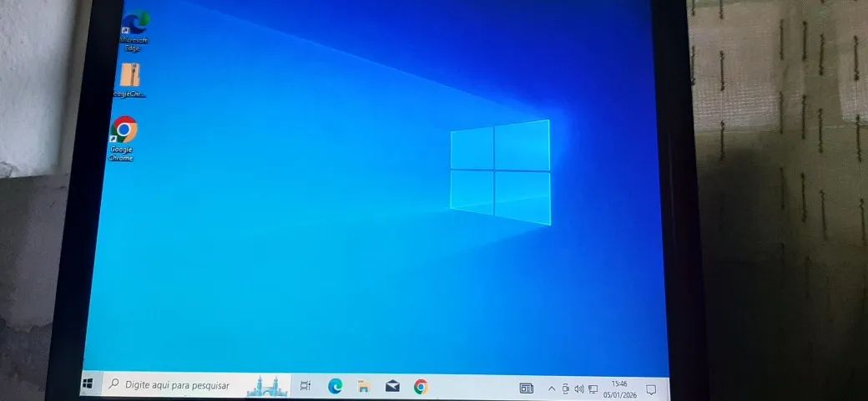Image resolution: width=868 pixels, height=401 pixels.
Task: Open the volume control in system tray
Action: (x=579, y=389)
